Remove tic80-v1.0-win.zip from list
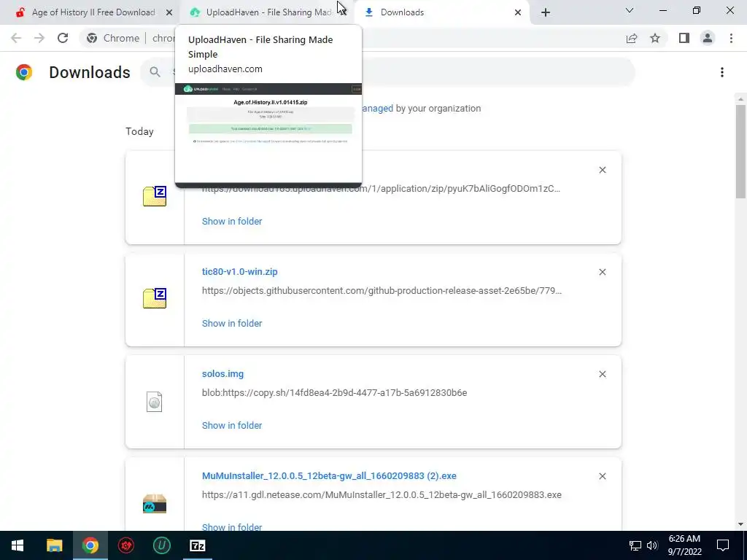Screen dimensions: 747x560 [x=602, y=272]
